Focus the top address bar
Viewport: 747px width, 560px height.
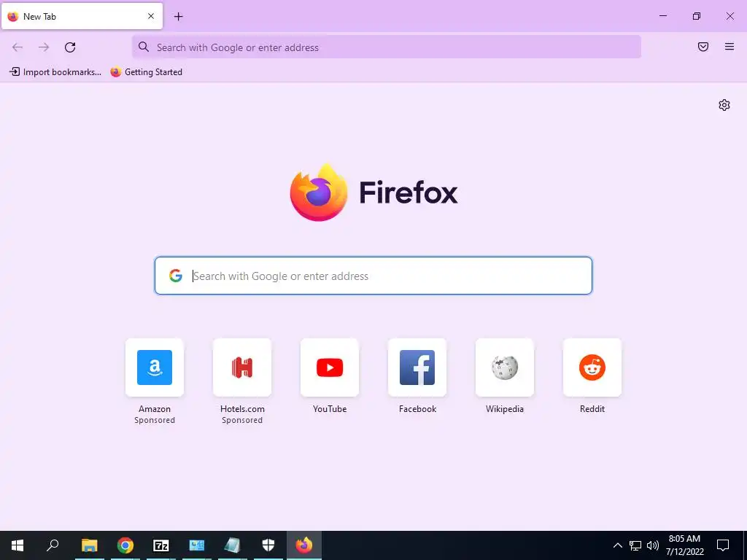pos(387,47)
